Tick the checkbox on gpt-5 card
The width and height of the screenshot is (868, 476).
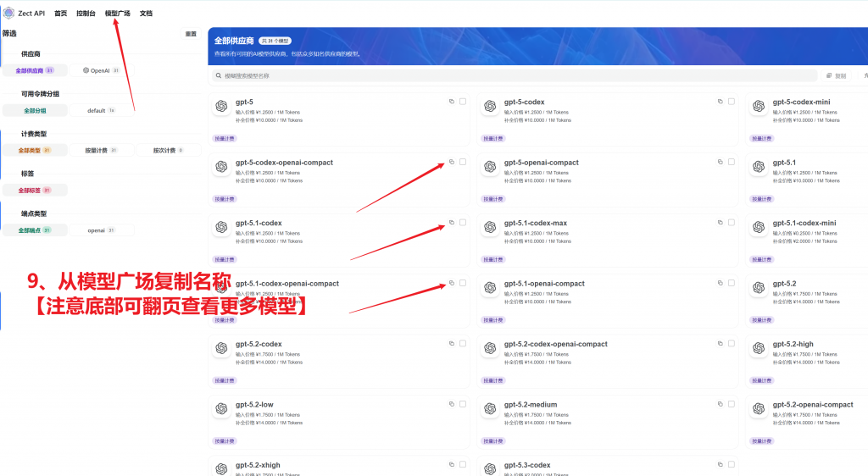pos(463,102)
